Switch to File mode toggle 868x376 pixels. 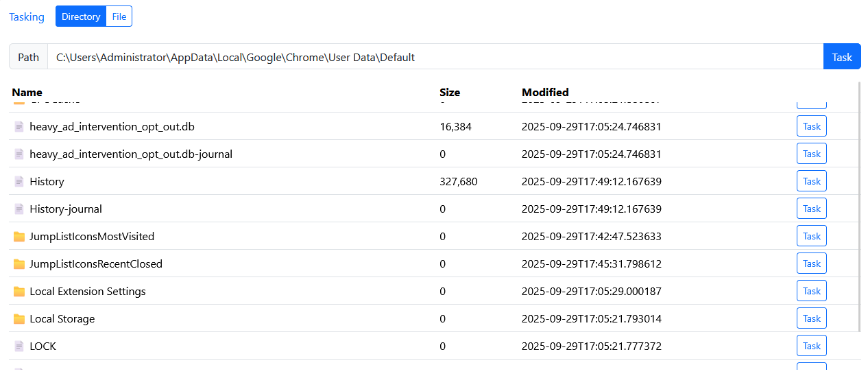[119, 16]
